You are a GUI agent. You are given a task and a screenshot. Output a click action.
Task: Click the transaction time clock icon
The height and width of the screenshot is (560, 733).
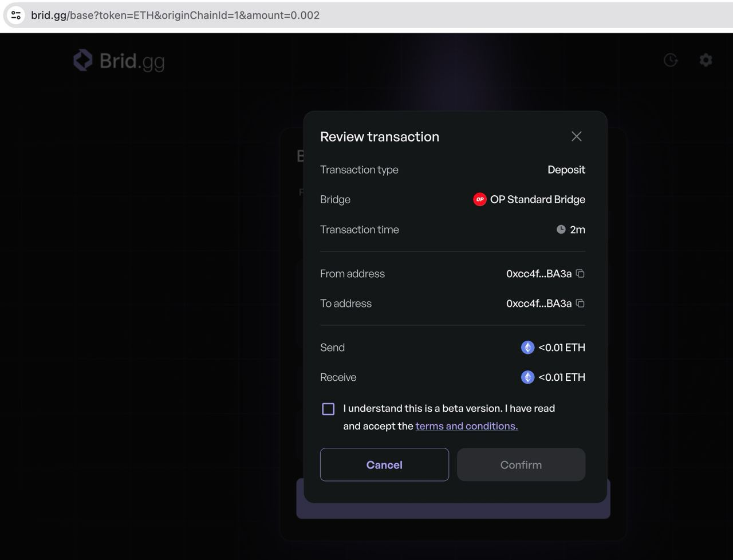(561, 230)
